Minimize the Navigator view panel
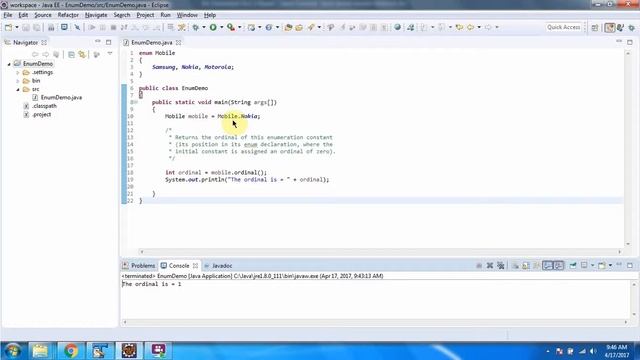The width and height of the screenshot is (640, 360). [98, 42]
